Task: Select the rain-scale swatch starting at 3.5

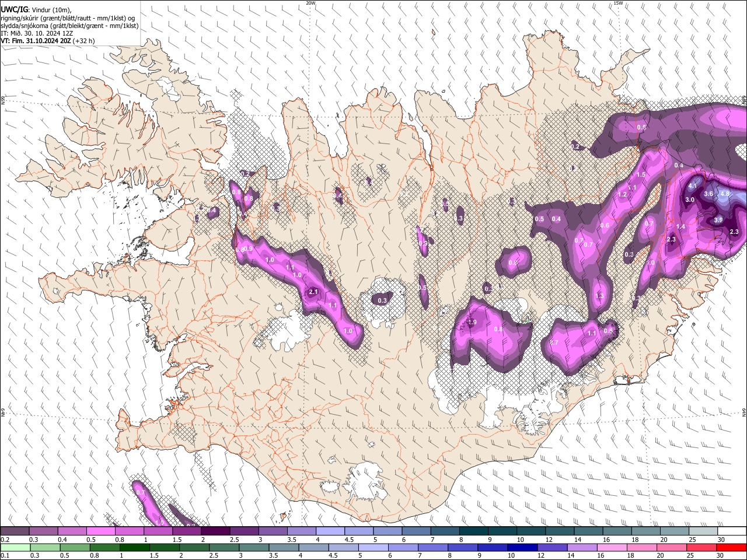Action: click(284, 547)
